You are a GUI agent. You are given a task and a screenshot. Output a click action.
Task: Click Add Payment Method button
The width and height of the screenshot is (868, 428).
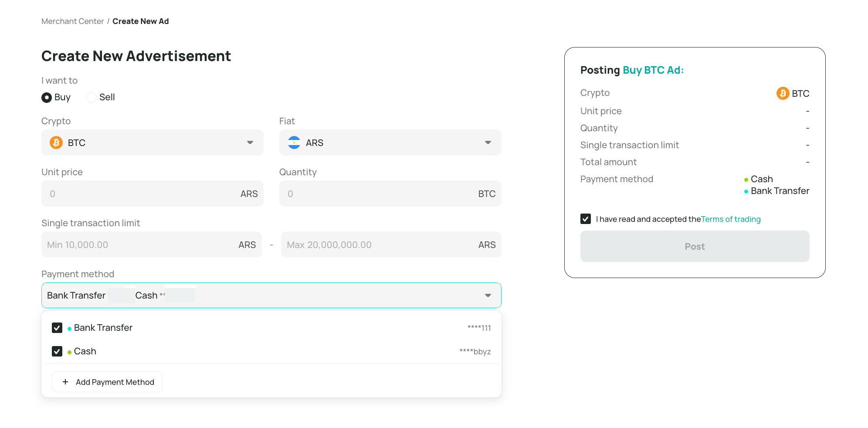coord(107,382)
